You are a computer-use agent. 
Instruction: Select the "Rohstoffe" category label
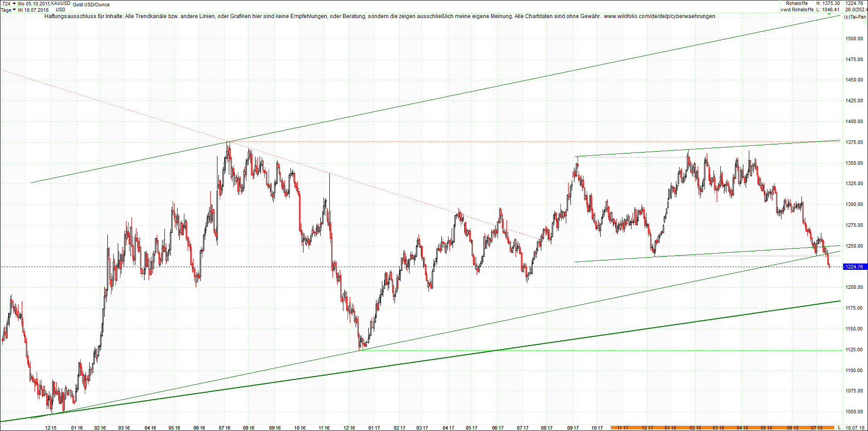[797, 4]
